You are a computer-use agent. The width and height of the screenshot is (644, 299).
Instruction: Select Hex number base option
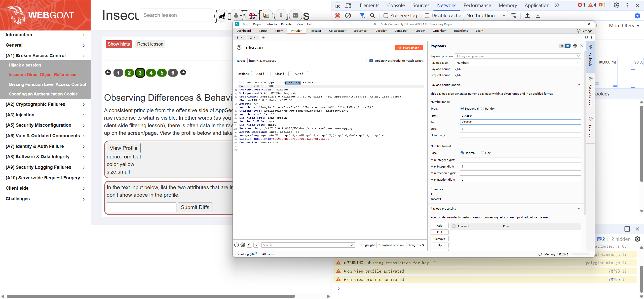(x=482, y=153)
